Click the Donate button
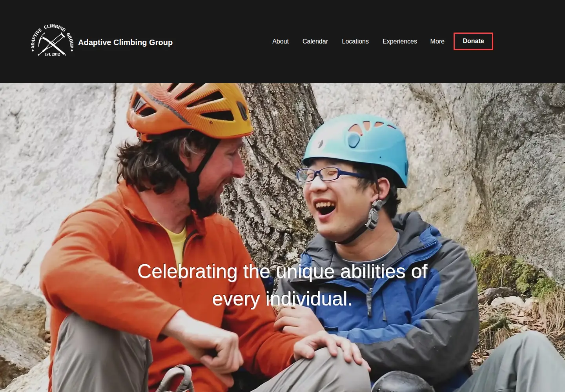This screenshot has width=565, height=392. pos(473,41)
